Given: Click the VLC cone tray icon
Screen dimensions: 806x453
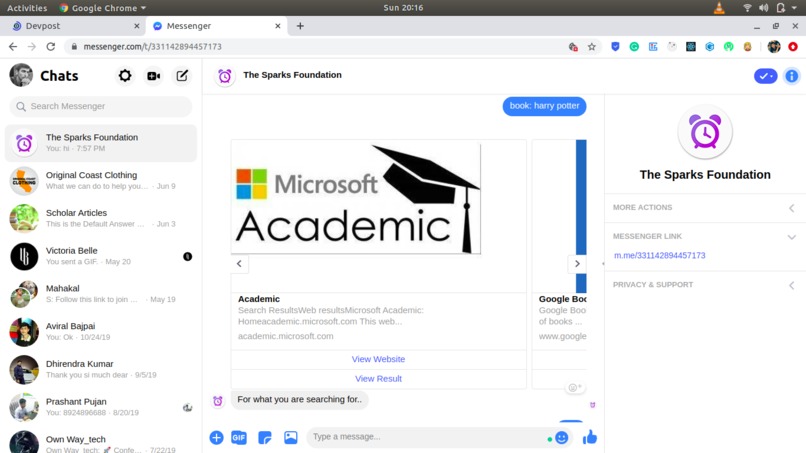Looking at the screenshot, I should coord(719,8).
